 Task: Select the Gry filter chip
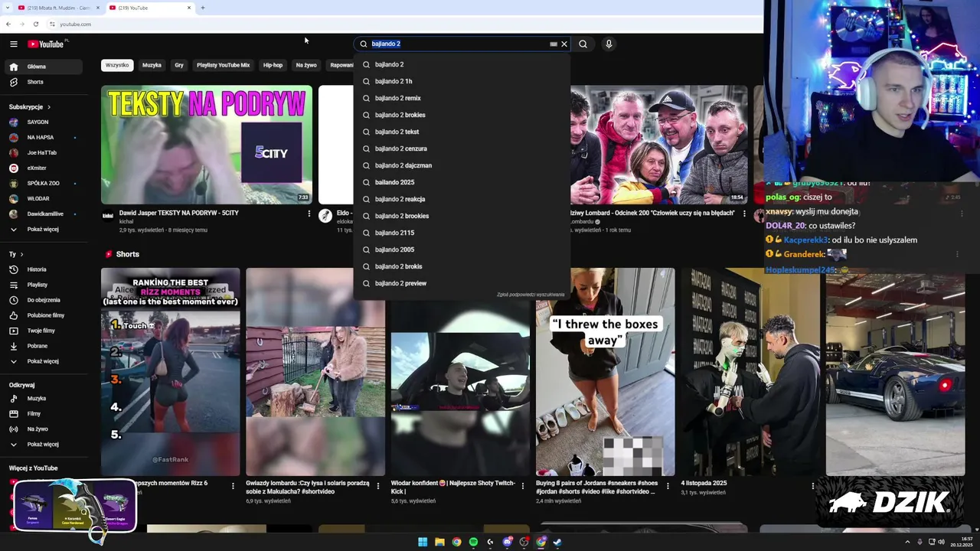point(179,65)
